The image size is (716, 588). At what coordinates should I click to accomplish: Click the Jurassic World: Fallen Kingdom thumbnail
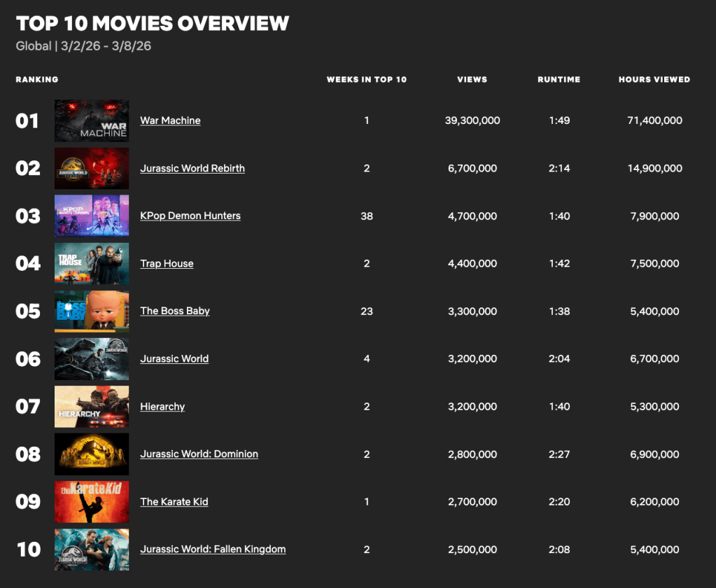coord(91,549)
